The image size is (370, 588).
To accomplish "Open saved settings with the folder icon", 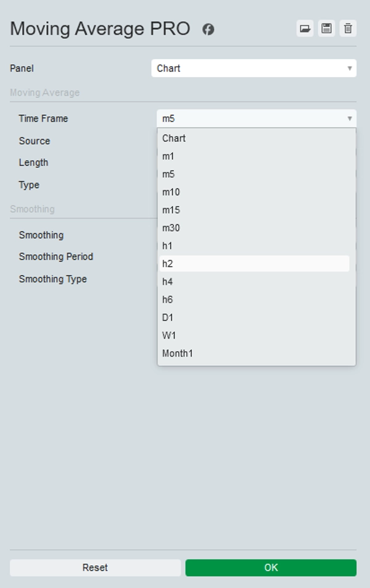I will pyautogui.click(x=305, y=28).
